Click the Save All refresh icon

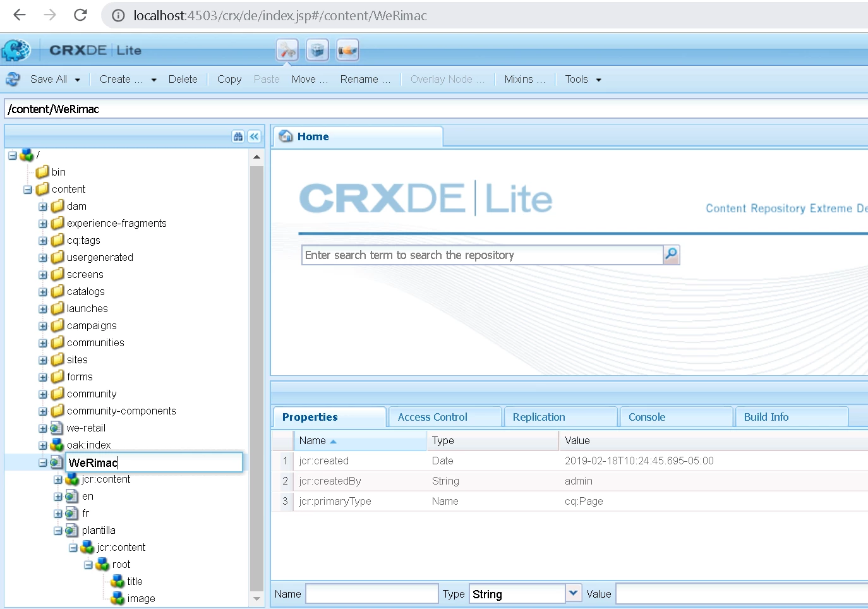click(13, 79)
